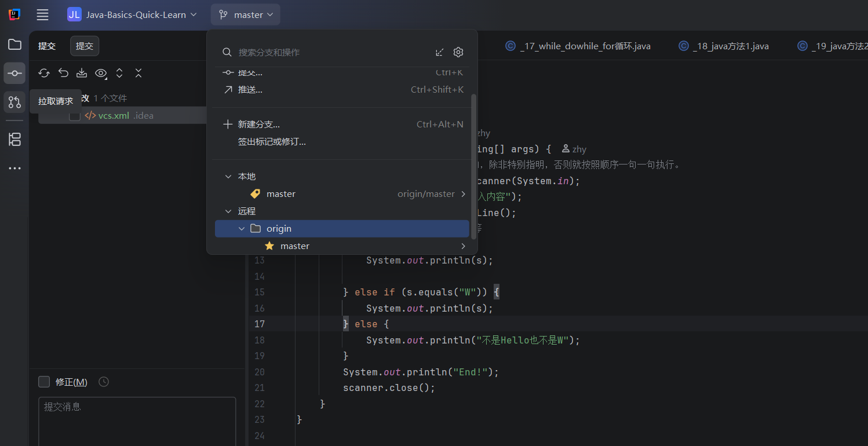Click the 签出标记或修订... option
The width and height of the screenshot is (868, 446).
point(271,142)
